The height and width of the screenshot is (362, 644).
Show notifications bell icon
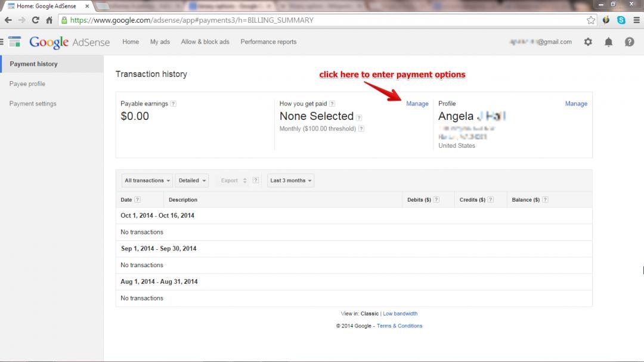click(609, 42)
